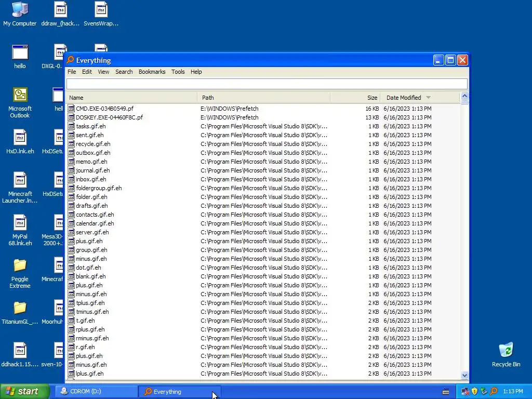Switch to the CDROM (D:) taskbar window
The width and height of the screenshot is (532, 399).
point(96,391)
